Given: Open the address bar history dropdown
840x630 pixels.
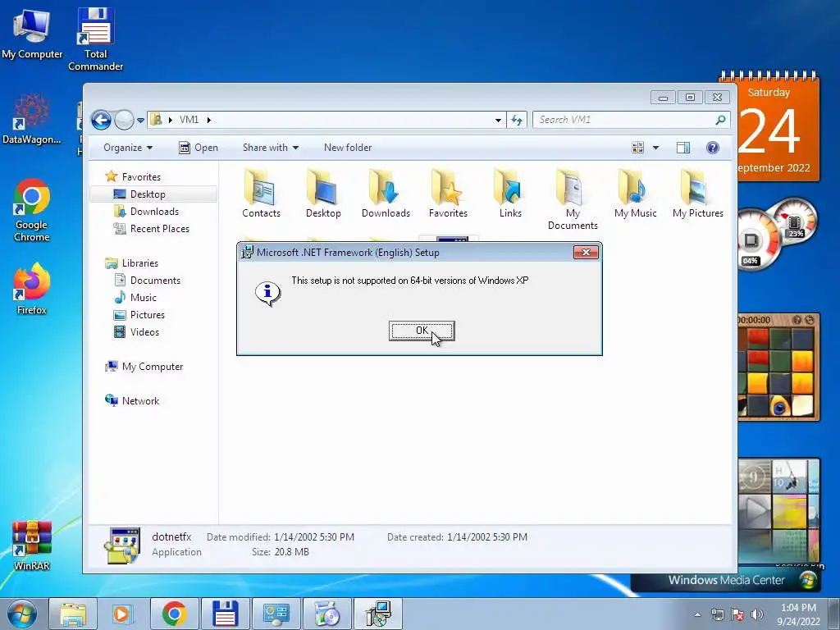Looking at the screenshot, I should [498, 120].
